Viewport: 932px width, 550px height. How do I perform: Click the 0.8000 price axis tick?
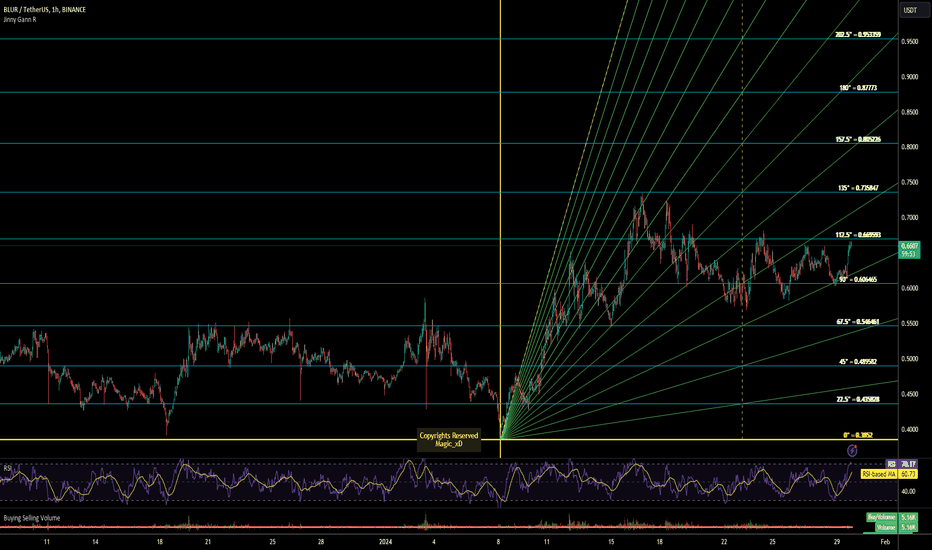909,147
